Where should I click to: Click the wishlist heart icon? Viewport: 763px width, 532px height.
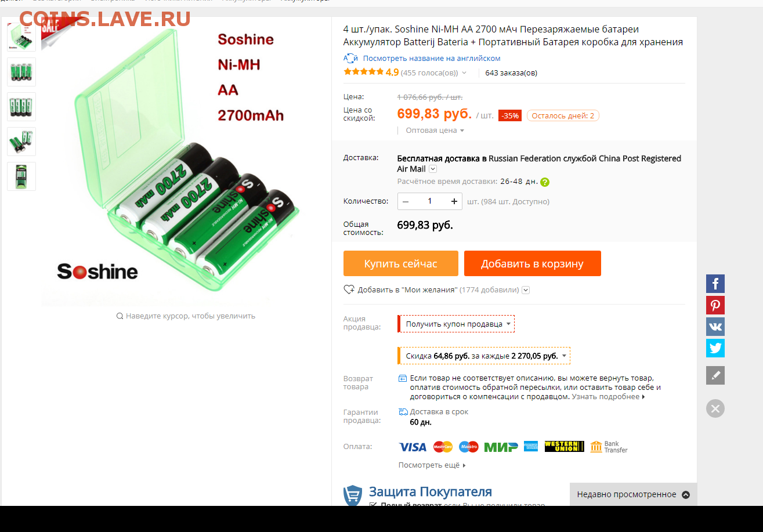click(x=349, y=289)
